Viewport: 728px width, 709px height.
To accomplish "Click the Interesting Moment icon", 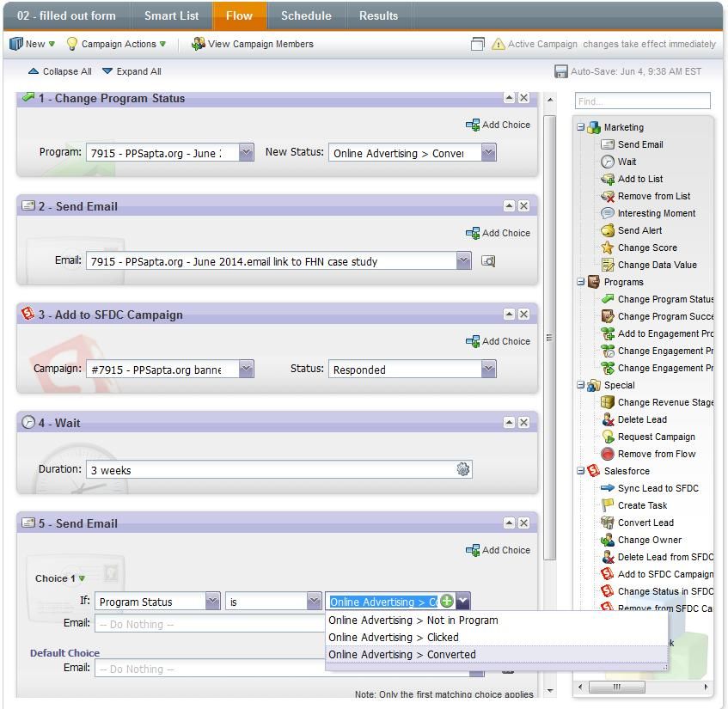I will [x=608, y=213].
